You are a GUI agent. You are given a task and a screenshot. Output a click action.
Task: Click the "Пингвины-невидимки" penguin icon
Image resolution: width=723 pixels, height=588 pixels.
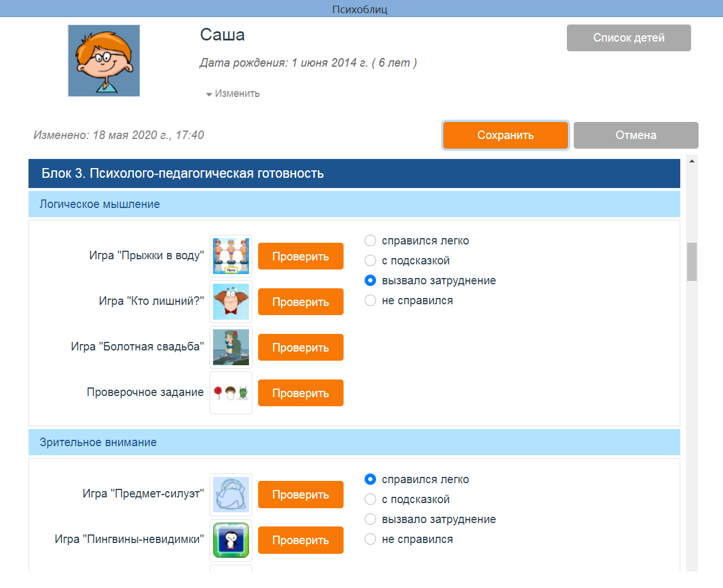click(231, 540)
